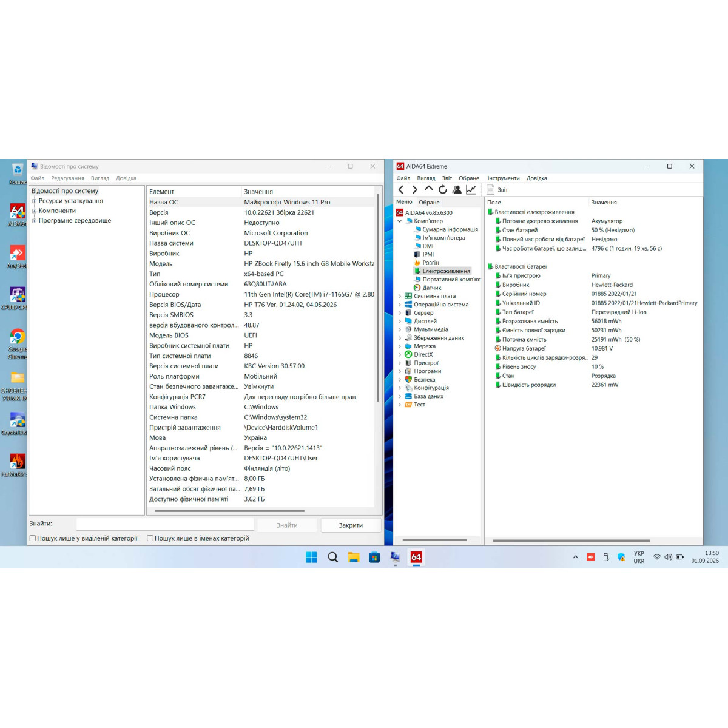Switch to the Меню tab in AIDA64

tap(404, 202)
